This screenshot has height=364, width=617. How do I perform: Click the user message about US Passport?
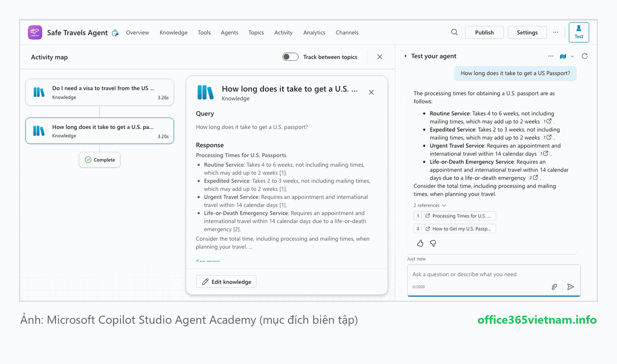(x=515, y=74)
